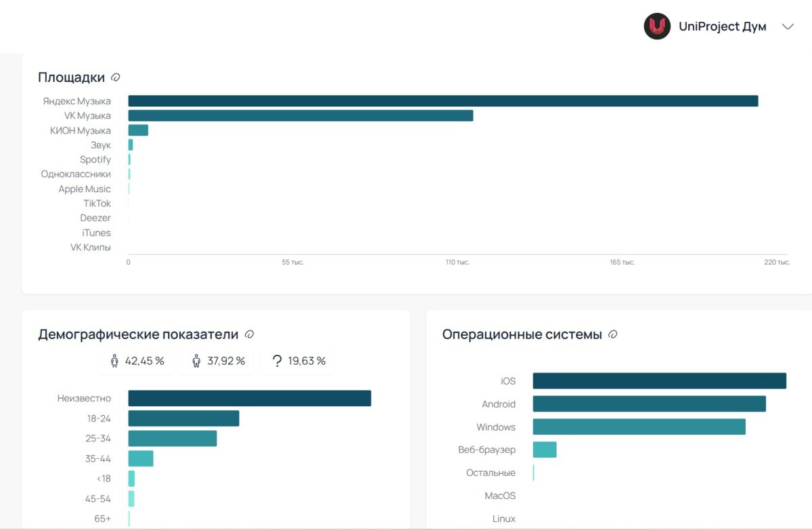Click the 18-24 age bar
Image resolution: width=812 pixels, height=530 pixels.
(184, 418)
